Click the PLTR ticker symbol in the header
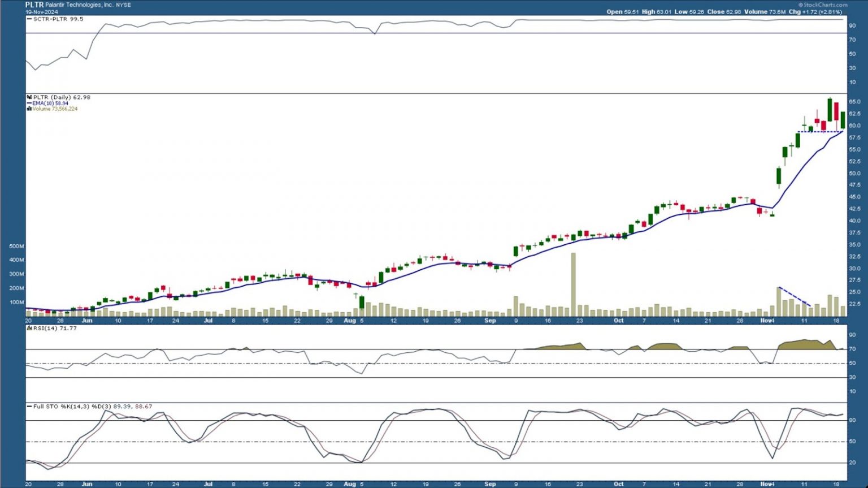Image resolution: width=868 pixels, height=488 pixels. 34,5
